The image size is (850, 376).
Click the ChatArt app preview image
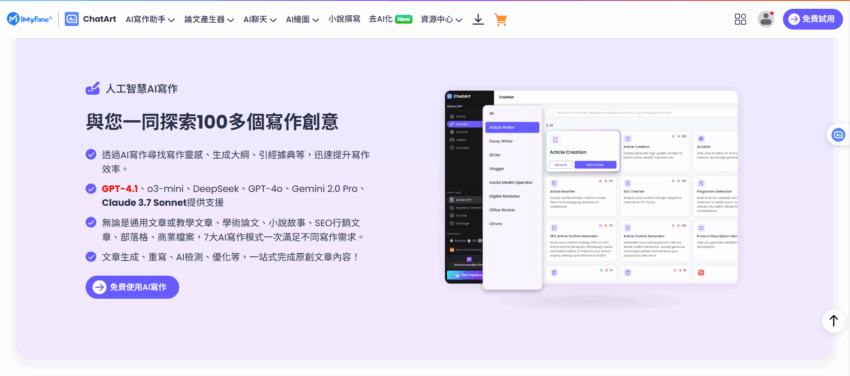591,190
